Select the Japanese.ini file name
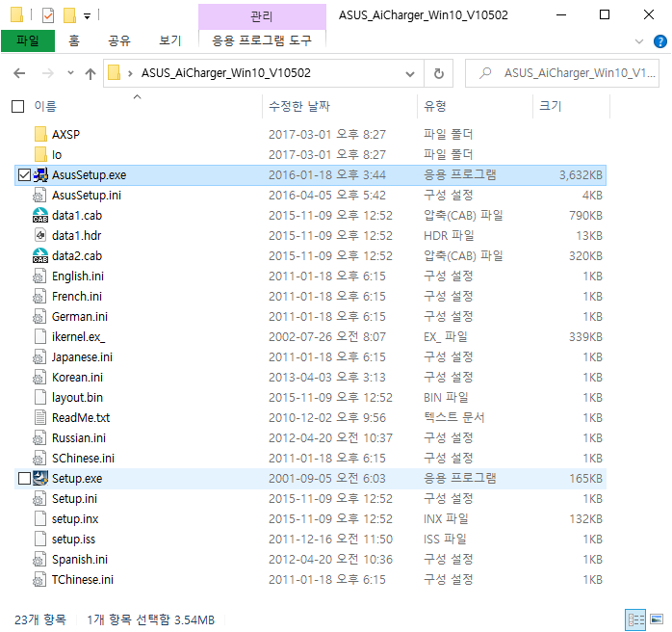The width and height of the screenshot is (672, 632). [82, 357]
